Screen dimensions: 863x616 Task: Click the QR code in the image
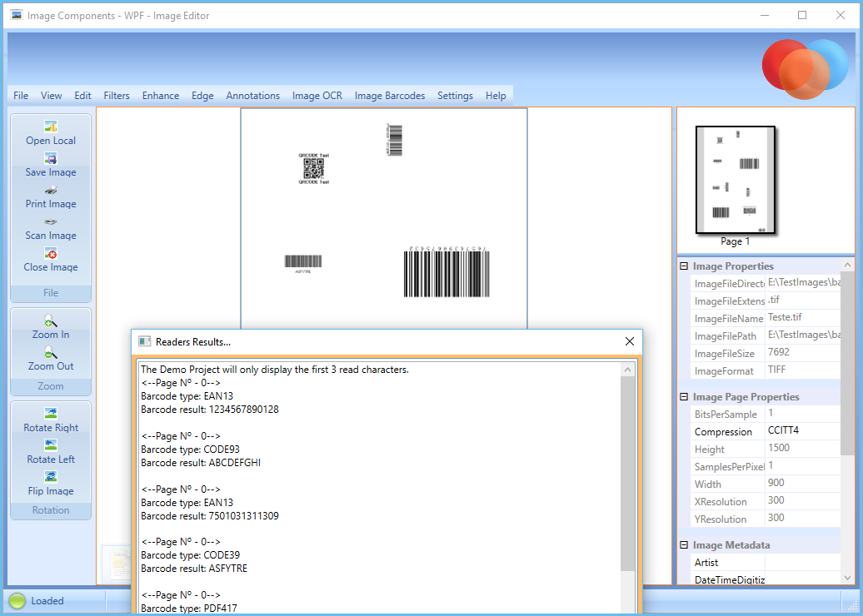[314, 168]
